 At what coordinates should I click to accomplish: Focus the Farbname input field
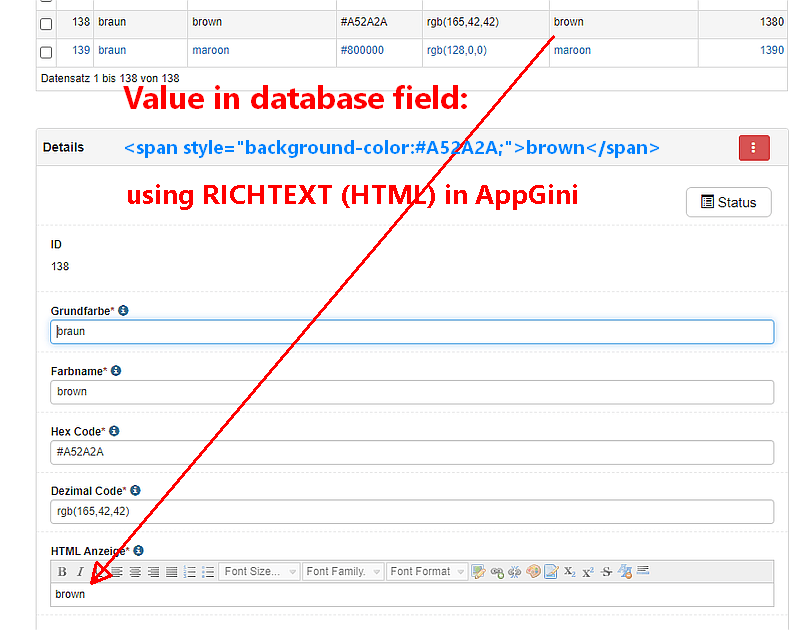pos(412,392)
